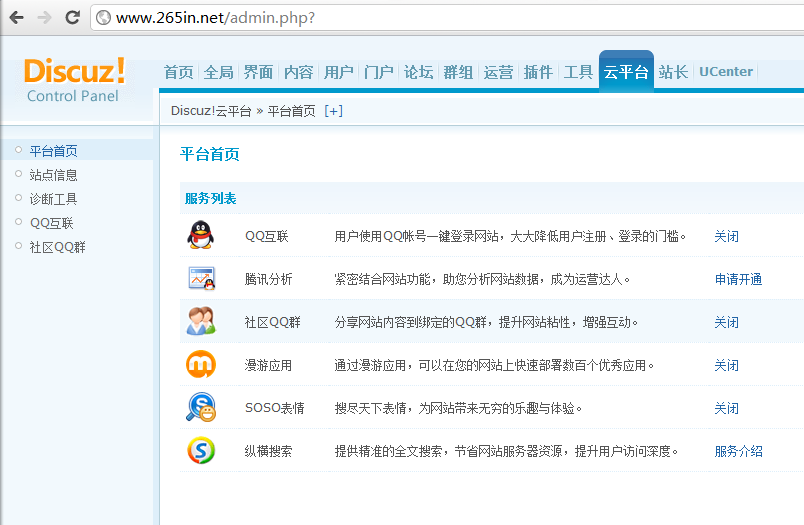Click the browser forward arrow
The height and width of the screenshot is (525, 804).
tap(45, 17)
